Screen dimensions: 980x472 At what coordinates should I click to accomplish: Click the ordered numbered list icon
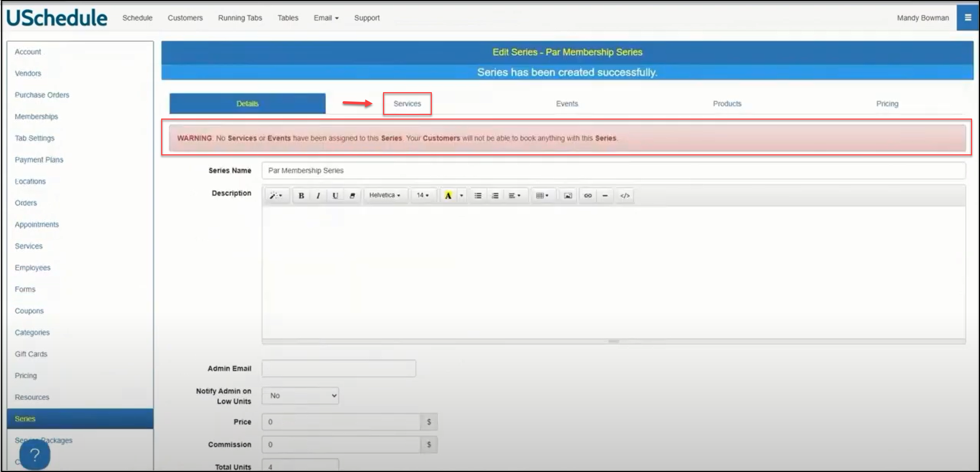pyautogui.click(x=495, y=196)
